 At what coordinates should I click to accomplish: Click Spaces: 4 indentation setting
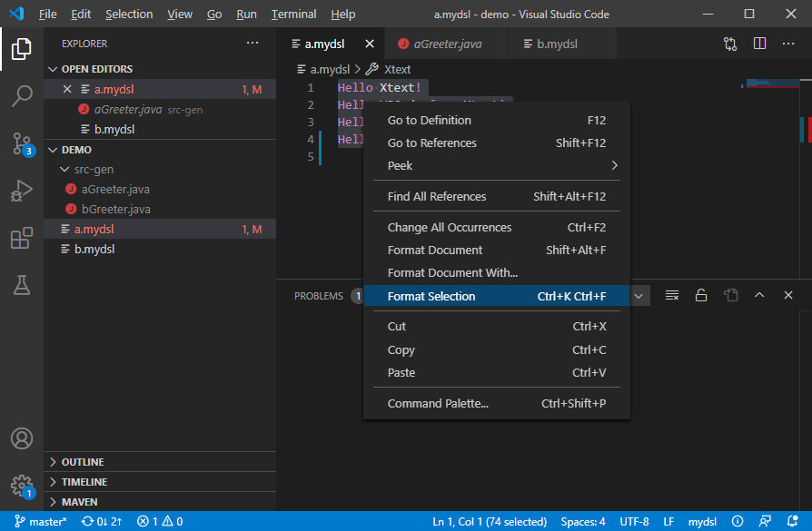click(x=582, y=521)
